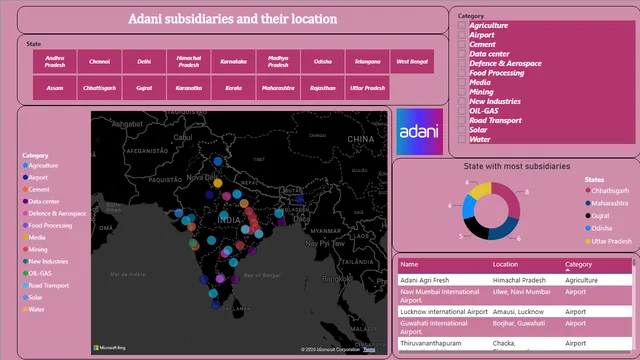Select Chhattisgarh in donut chart legend
Screen dimensions: 640x360
(607, 191)
